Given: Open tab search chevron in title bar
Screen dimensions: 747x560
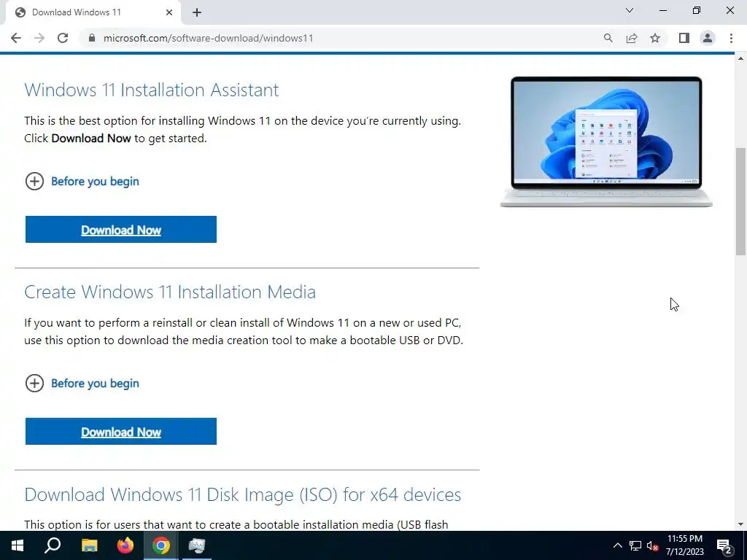Looking at the screenshot, I should tap(630, 10).
